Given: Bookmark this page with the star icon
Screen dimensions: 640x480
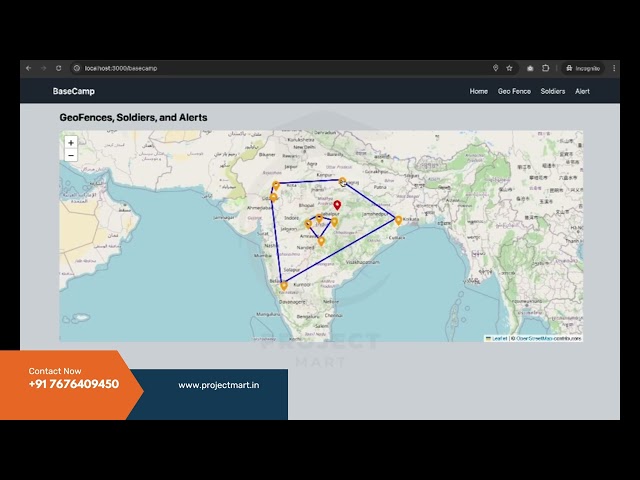Looking at the screenshot, I should [509, 68].
